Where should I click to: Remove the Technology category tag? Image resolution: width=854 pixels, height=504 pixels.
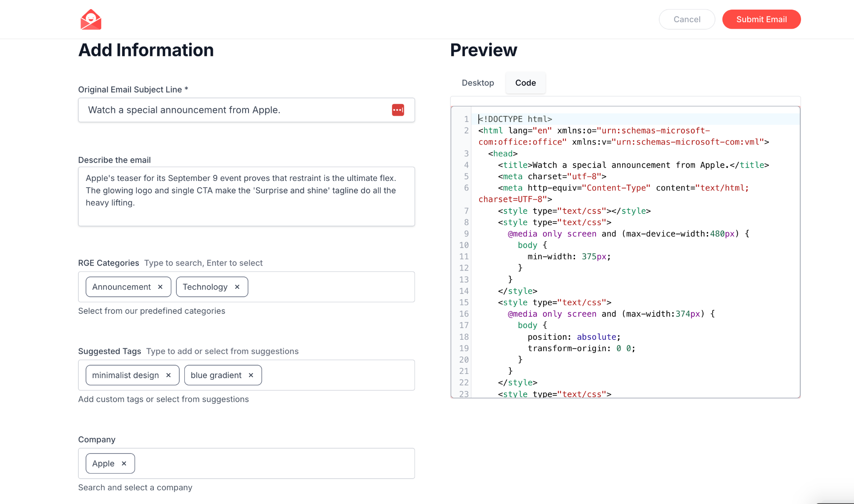pyautogui.click(x=237, y=287)
